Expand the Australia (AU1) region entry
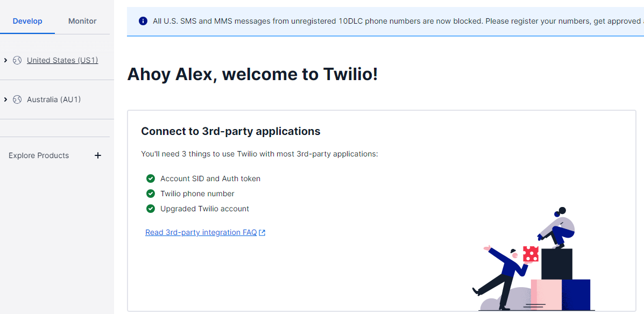Image resolution: width=644 pixels, height=314 pixels. coord(5,99)
